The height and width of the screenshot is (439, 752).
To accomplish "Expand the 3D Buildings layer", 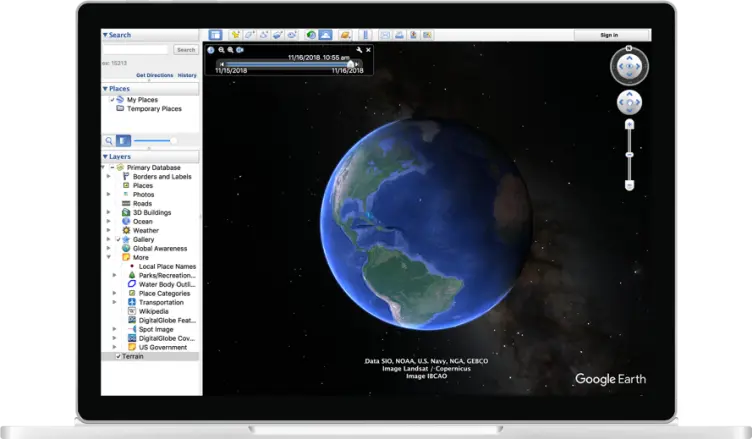I will pyautogui.click(x=109, y=213).
